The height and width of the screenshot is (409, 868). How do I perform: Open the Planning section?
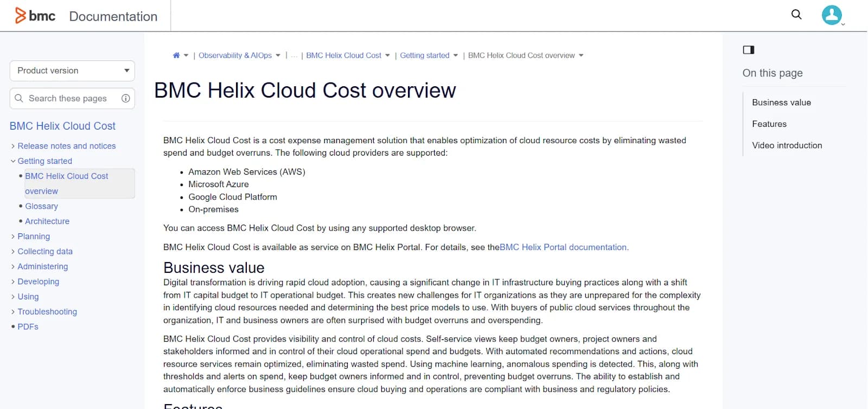pyautogui.click(x=34, y=237)
